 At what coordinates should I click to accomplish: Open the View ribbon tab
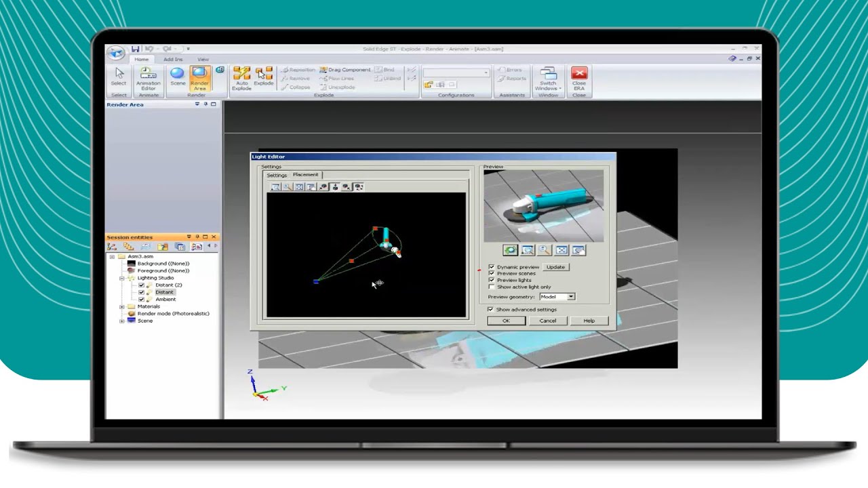coord(203,60)
